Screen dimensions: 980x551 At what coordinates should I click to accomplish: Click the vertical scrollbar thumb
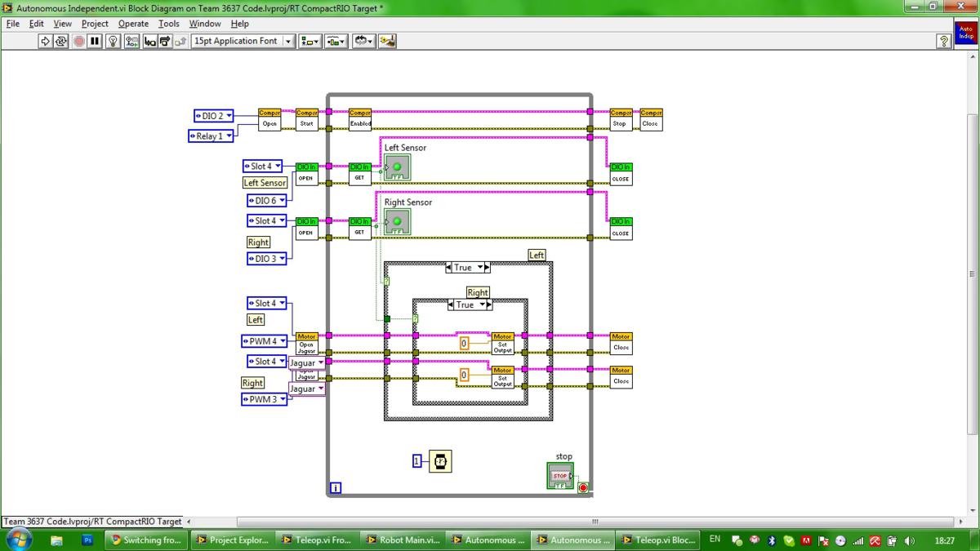[x=972, y=275]
